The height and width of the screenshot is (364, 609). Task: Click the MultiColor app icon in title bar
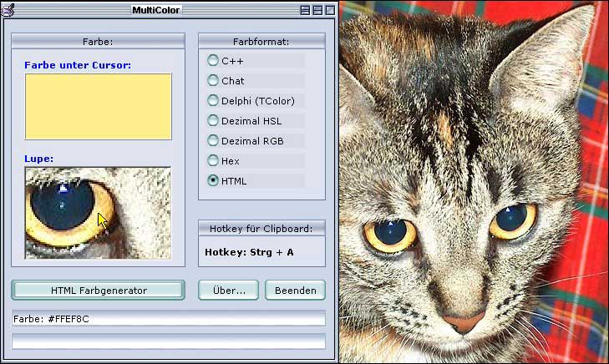8,9
